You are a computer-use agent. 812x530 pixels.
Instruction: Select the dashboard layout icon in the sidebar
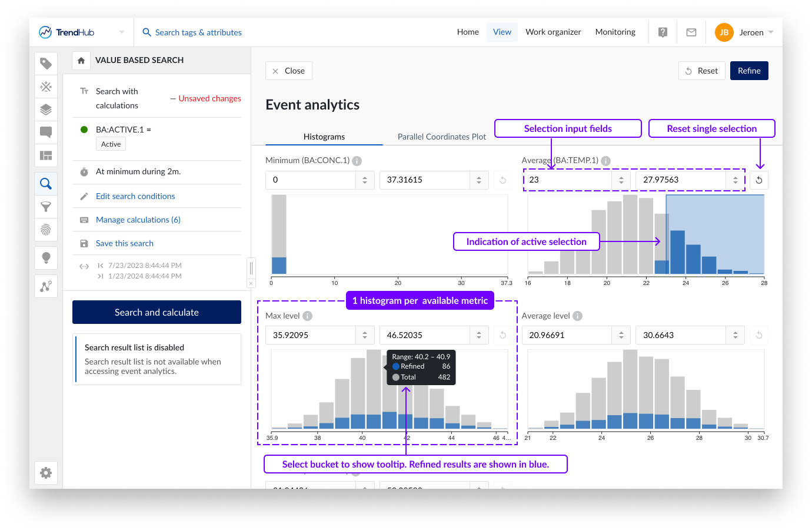pyautogui.click(x=46, y=155)
